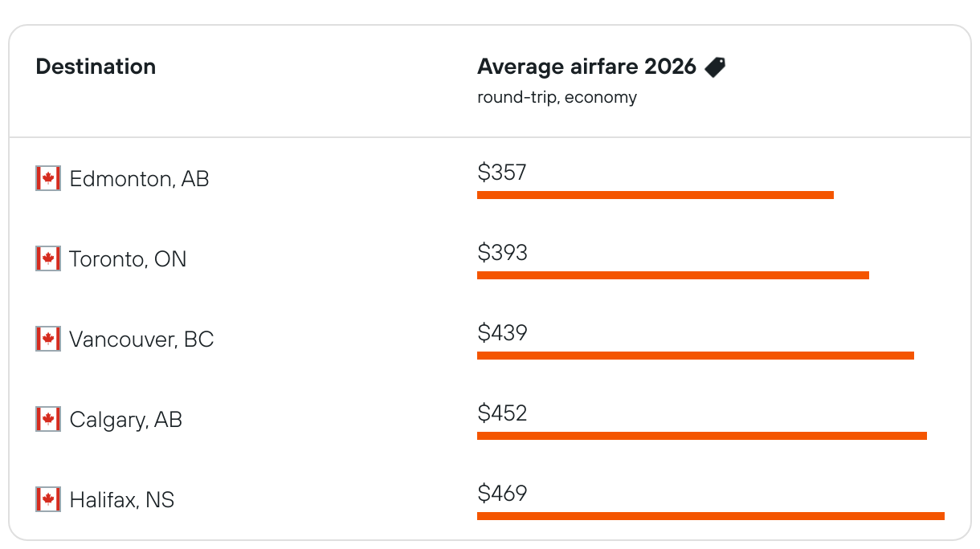
Task: Click the $357 airfare bar
Action: (655, 195)
